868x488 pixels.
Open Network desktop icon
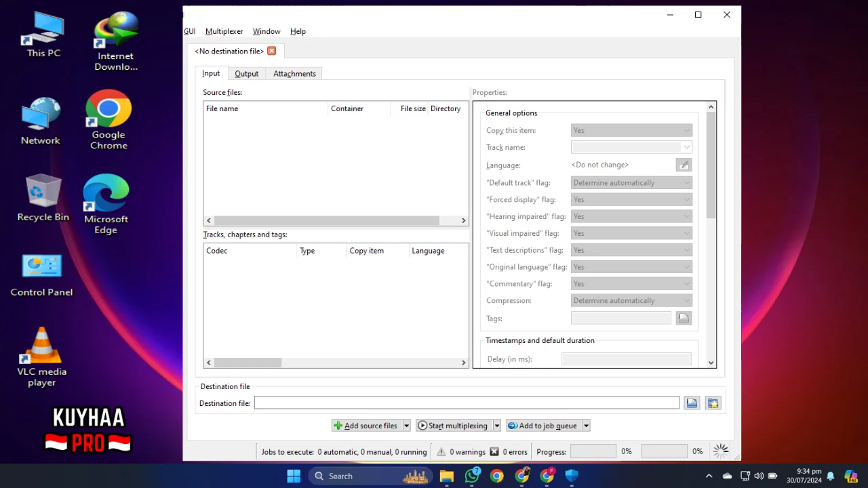[x=41, y=121]
